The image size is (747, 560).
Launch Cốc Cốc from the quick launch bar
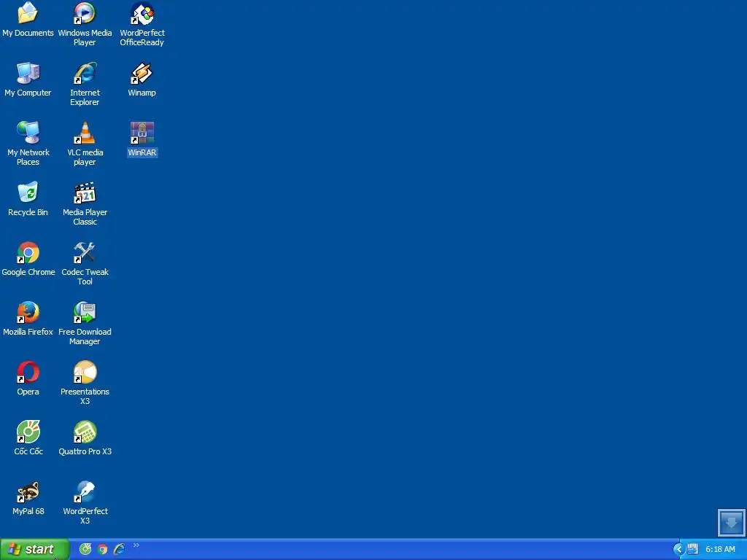tap(85, 549)
